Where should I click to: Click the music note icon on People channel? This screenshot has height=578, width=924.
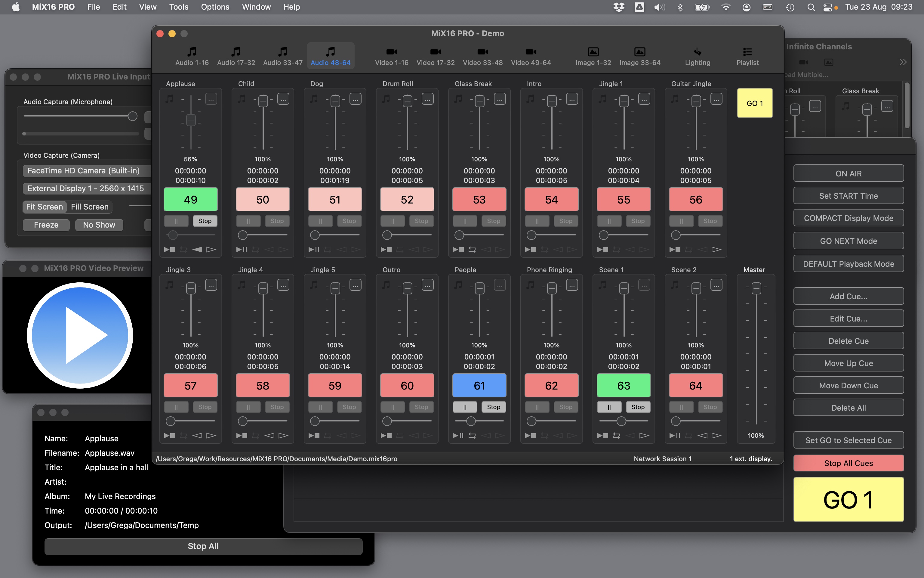458,285
